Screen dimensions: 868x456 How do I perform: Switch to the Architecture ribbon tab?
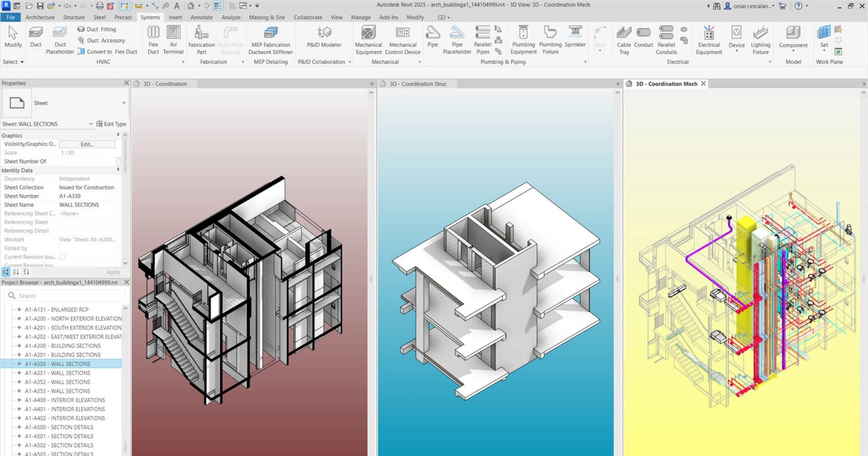(x=39, y=17)
